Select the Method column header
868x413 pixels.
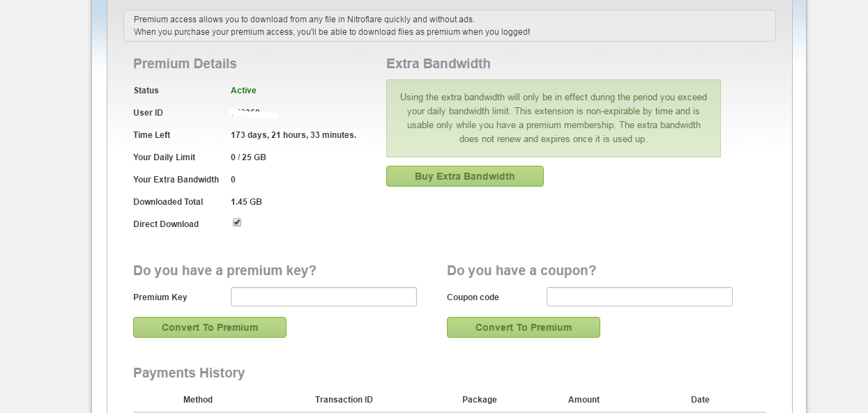point(198,400)
